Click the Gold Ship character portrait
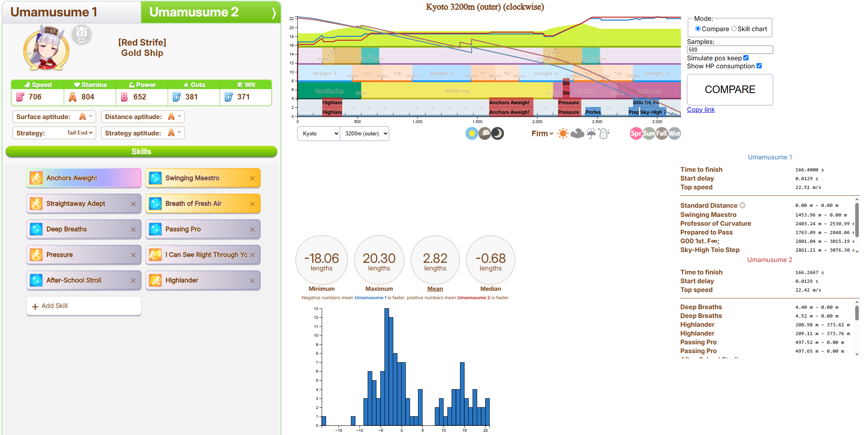This screenshot has height=435, width=868. tap(46, 48)
